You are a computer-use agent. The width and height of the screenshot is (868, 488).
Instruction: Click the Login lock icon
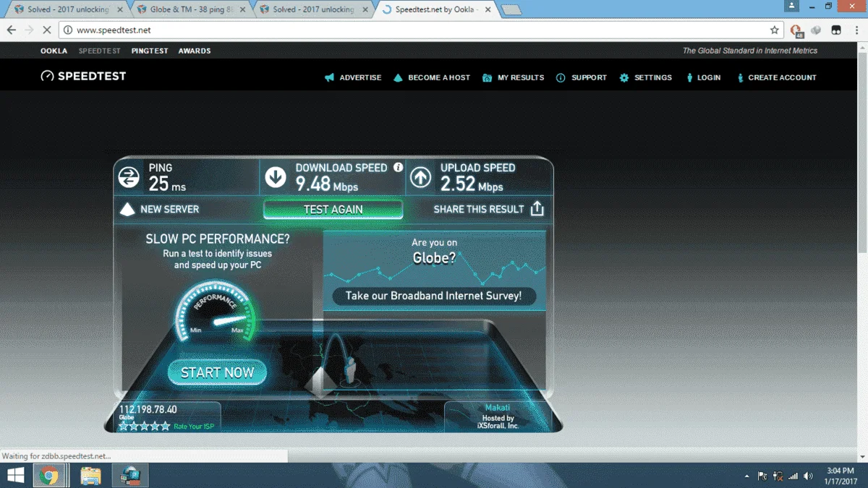pyautogui.click(x=689, y=77)
